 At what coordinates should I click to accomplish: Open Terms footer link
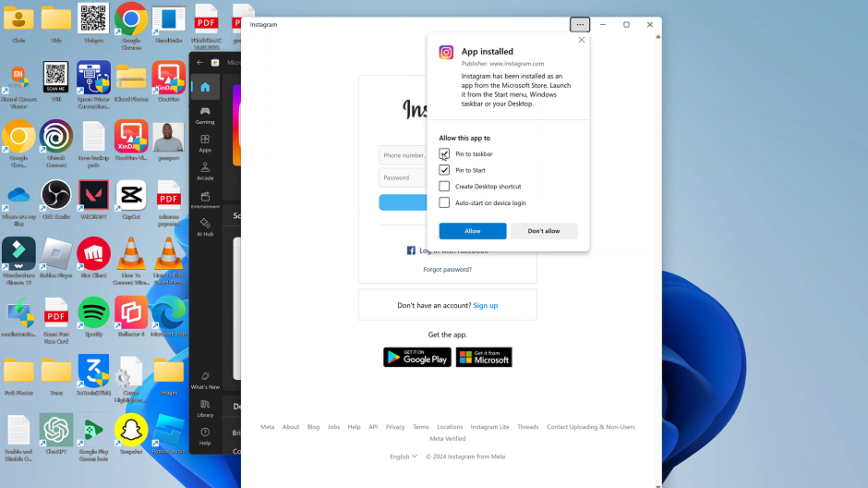(x=421, y=426)
